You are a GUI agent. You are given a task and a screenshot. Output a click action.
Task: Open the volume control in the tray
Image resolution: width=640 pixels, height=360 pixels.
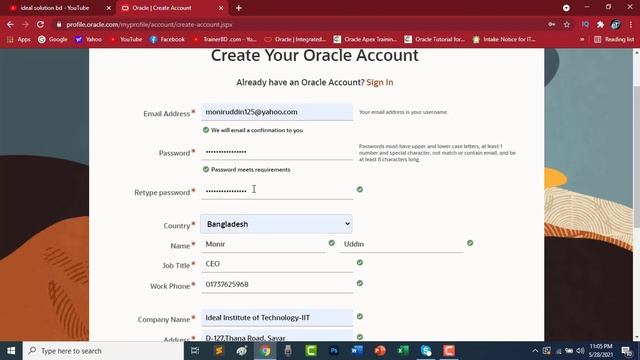(x=580, y=351)
